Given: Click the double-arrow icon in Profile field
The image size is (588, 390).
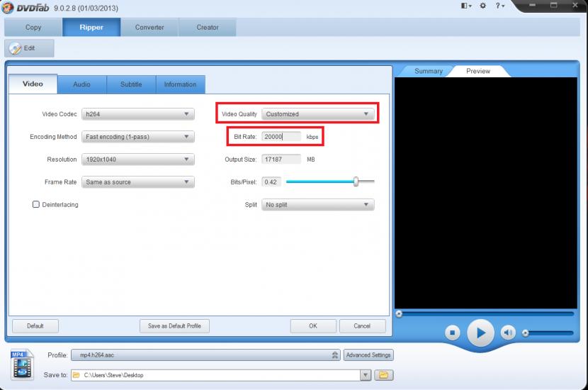Looking at the screenshot, I should 335,355.
